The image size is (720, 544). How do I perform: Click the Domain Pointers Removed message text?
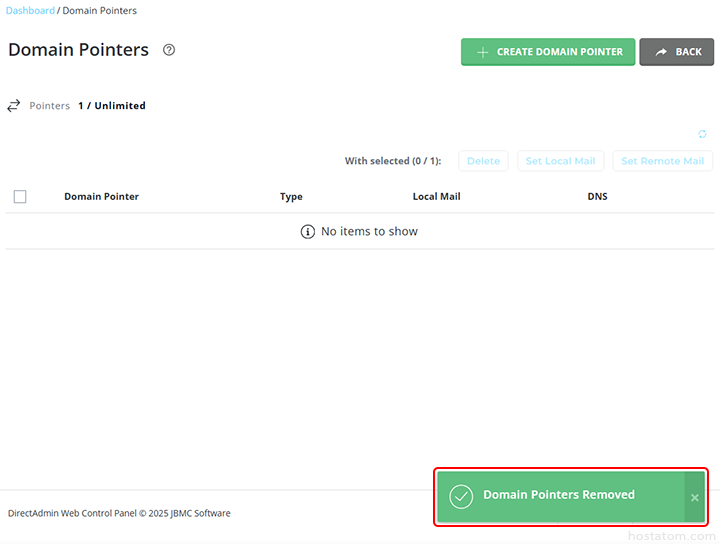click(x=559, y=495)
